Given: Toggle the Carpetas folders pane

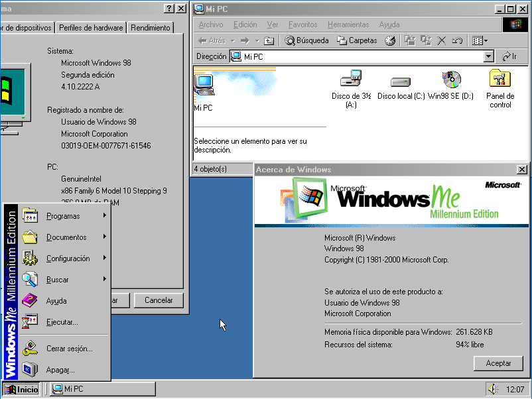Looking at the screenshot, I should [357, 40].
